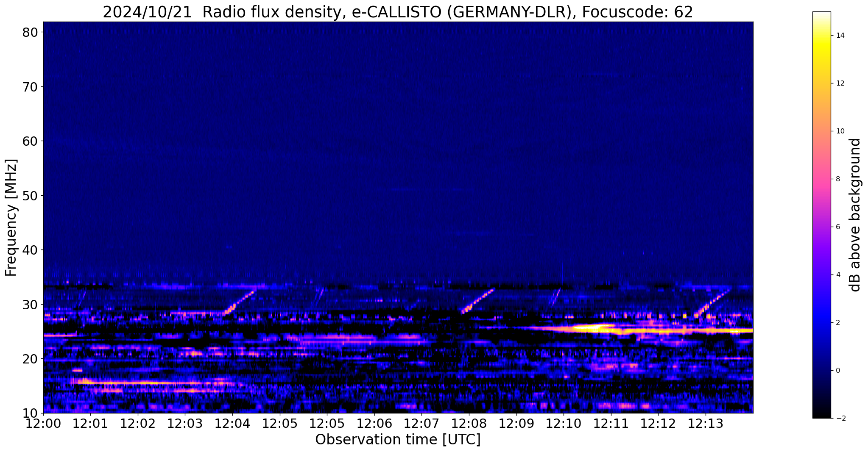Click the colorbar tick labeled 12
The height and width of the screenshot is (452, 868).
(x=840, y=83)
